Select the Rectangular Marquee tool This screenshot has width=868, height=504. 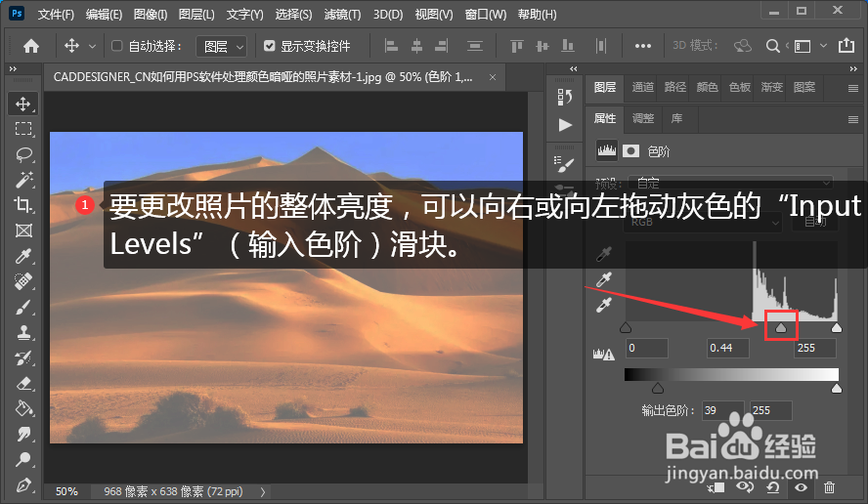23,129
